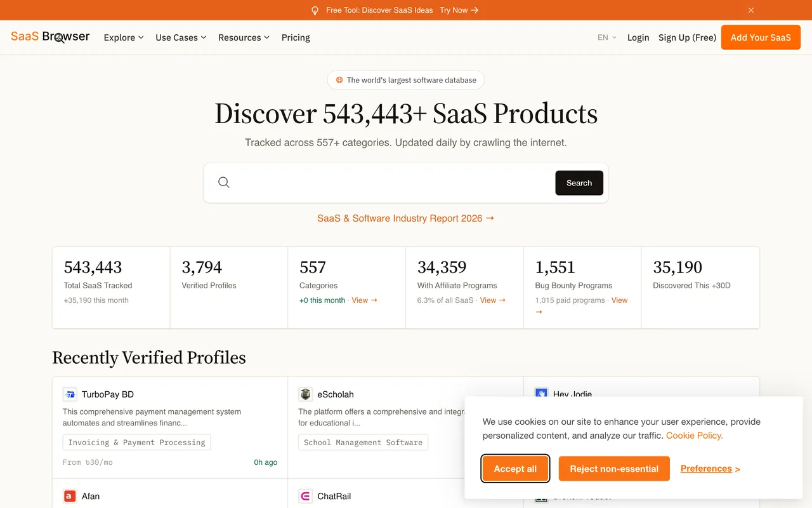Expand the Use Cases menu
Viewport: 812px width, 508px height.
[x=181, y=37]
